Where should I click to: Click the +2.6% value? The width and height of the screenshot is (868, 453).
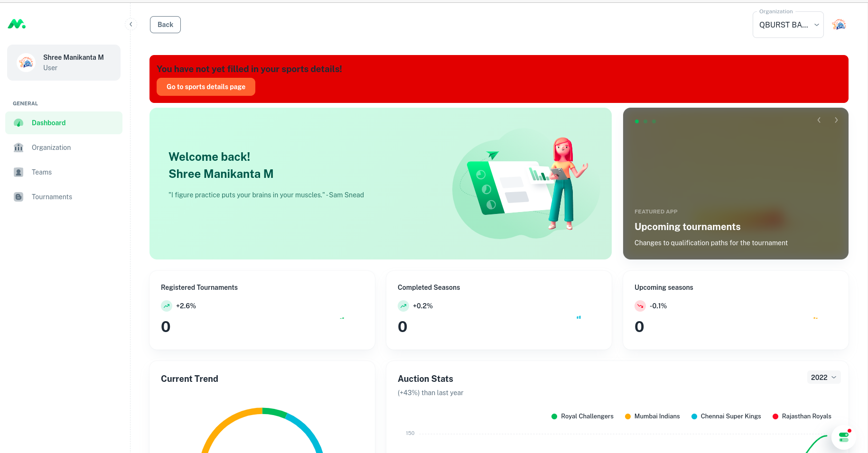186,306
